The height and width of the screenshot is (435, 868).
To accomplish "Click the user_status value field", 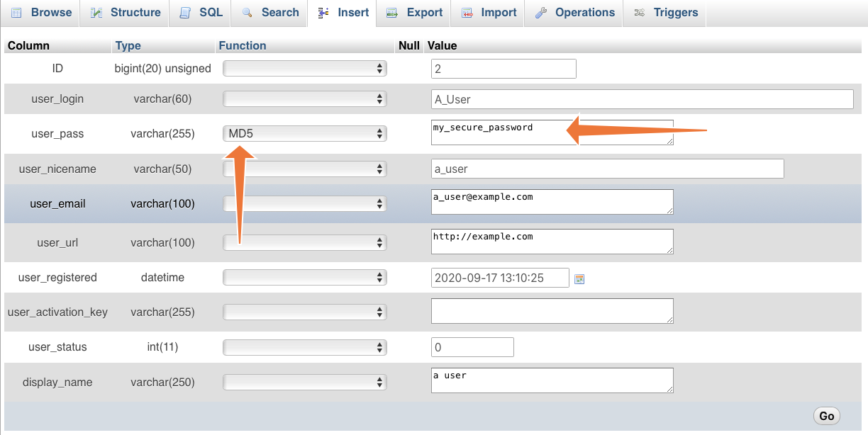I will (472, 347).
